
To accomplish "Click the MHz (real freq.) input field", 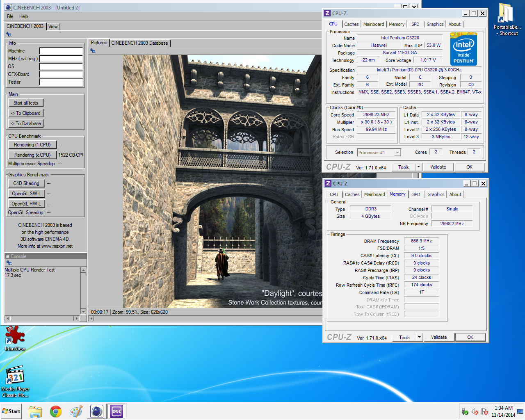I will click(61, 59).
